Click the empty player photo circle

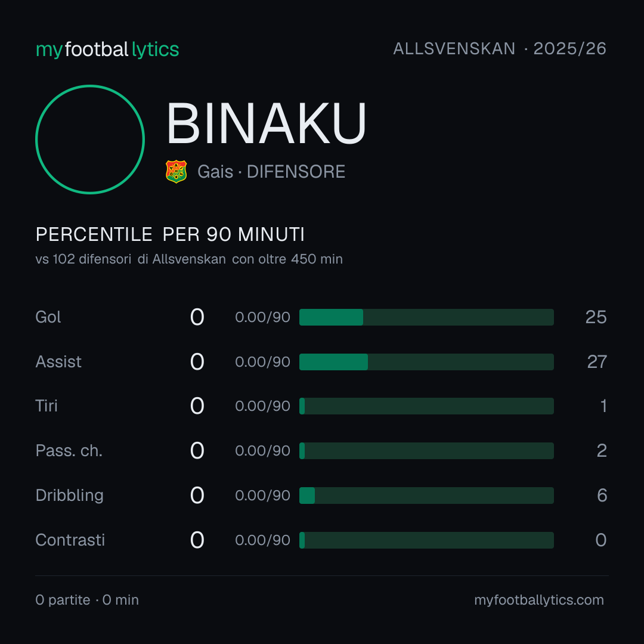coord(90,139)
